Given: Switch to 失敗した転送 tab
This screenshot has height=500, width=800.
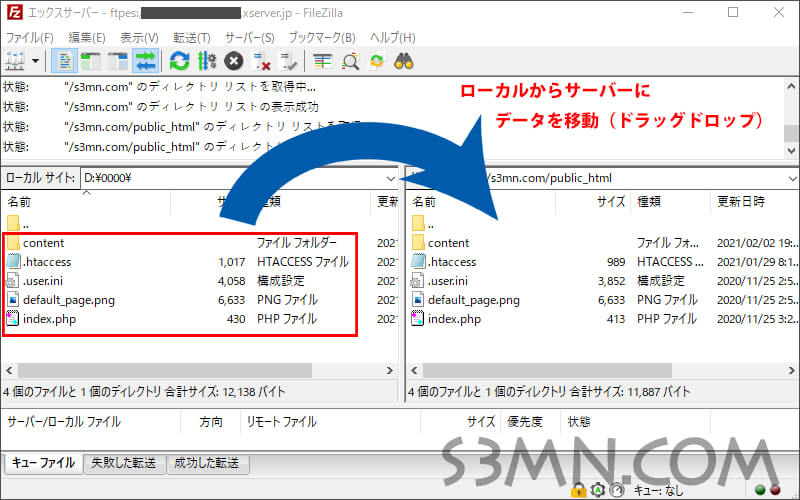Looking at the screenshot, I should point(124,463).
